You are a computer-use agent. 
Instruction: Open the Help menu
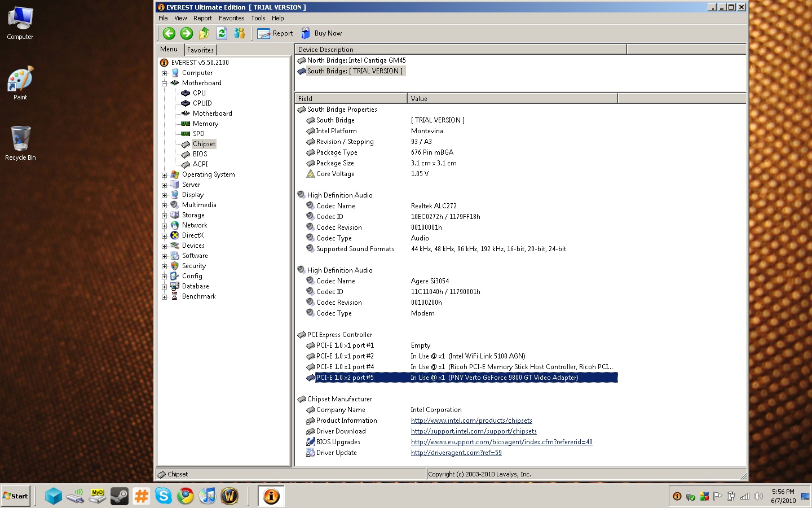(278, 18)
